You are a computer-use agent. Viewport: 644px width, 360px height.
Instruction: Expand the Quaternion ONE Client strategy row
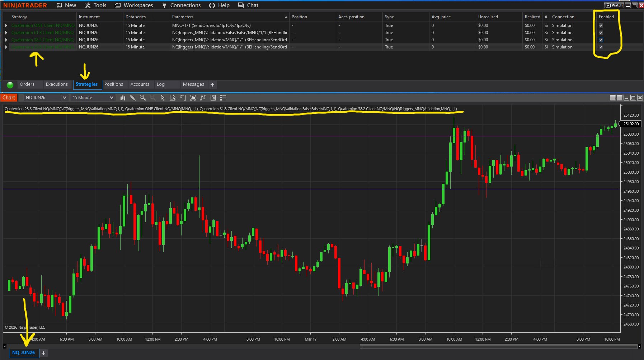6,25
